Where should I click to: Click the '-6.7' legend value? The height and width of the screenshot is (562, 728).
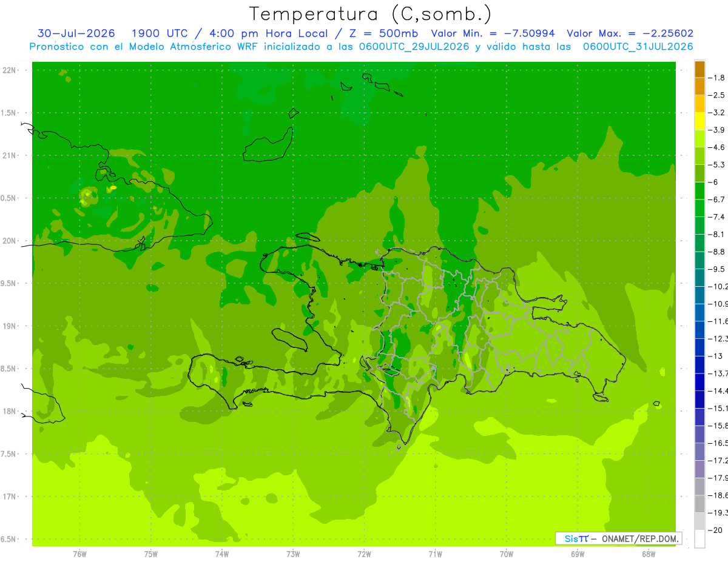pyautogui.click(x=716, y=199)
